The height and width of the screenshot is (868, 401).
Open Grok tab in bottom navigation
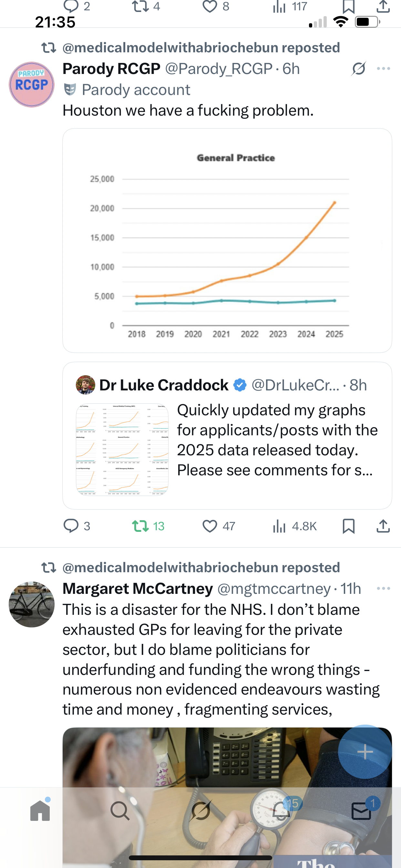[201, 811]
